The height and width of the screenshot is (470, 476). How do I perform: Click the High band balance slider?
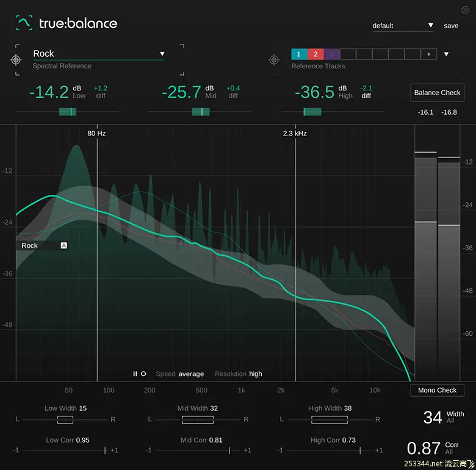333,112
